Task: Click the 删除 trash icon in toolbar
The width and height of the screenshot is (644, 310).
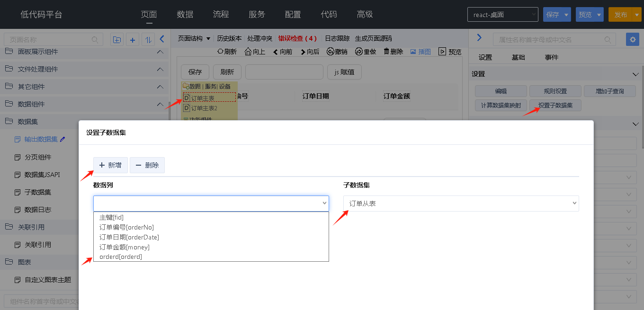Action: 386,51
